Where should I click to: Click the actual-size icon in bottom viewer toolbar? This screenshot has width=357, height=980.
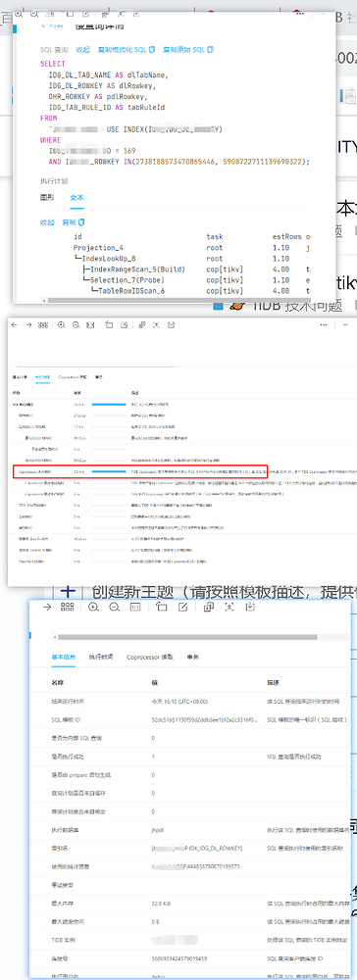click(x=134, y=608)
